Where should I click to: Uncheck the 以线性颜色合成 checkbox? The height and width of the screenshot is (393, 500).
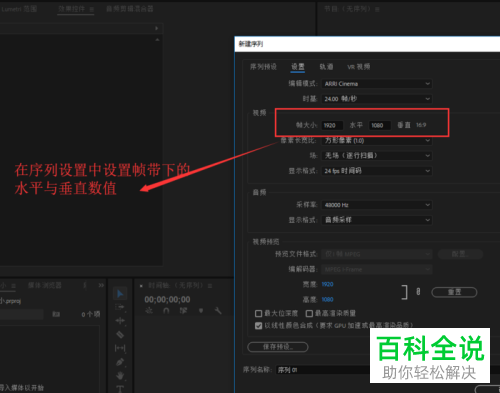[x=258, y=325]
